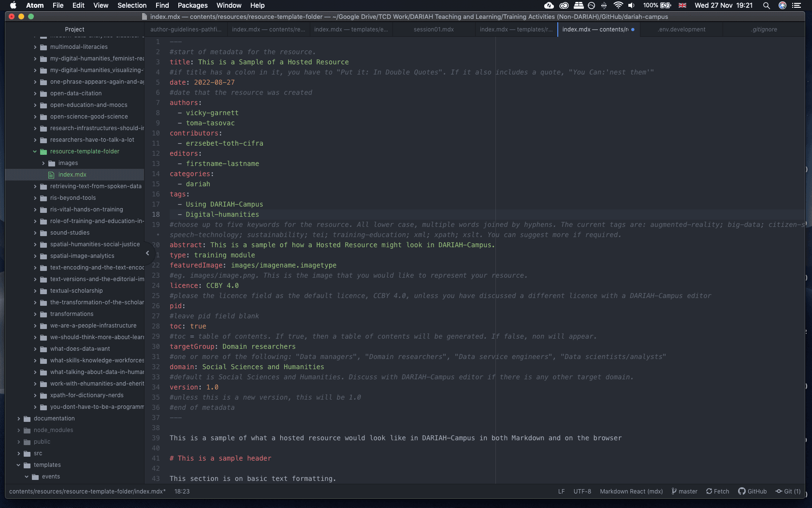Expand the documentation folder chevron

19,418
